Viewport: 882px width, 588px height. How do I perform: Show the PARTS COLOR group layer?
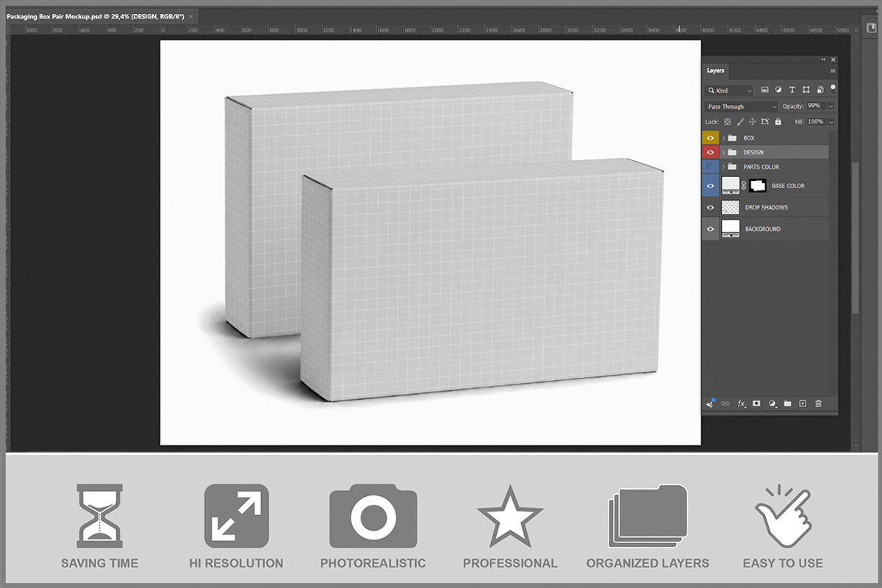click(710, 167)
